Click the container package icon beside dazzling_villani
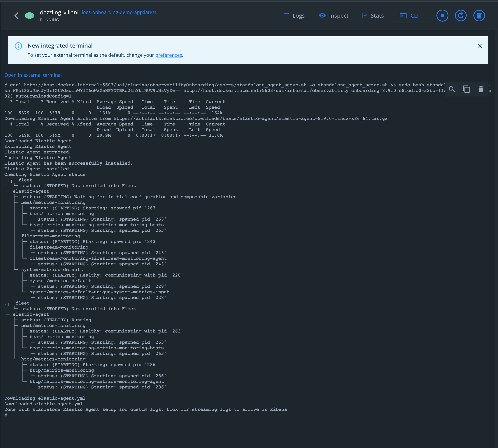The height and width of the screenshot is (448, 498). (x=29, y=16)
